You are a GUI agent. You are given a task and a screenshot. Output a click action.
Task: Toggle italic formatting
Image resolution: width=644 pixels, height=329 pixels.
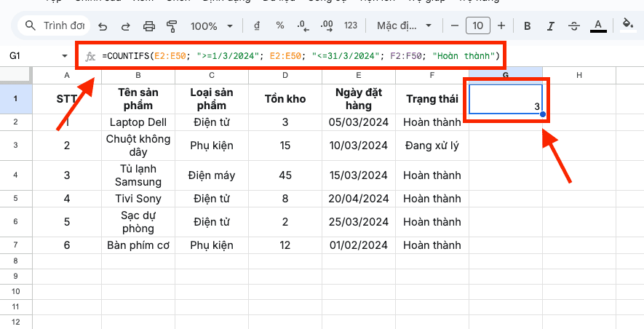coord(550,26)
